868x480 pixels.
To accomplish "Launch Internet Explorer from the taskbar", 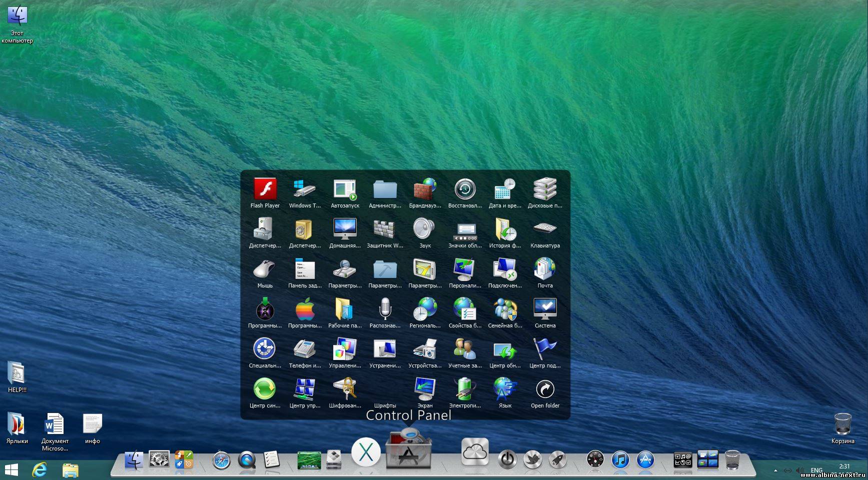I will (39, 470).
